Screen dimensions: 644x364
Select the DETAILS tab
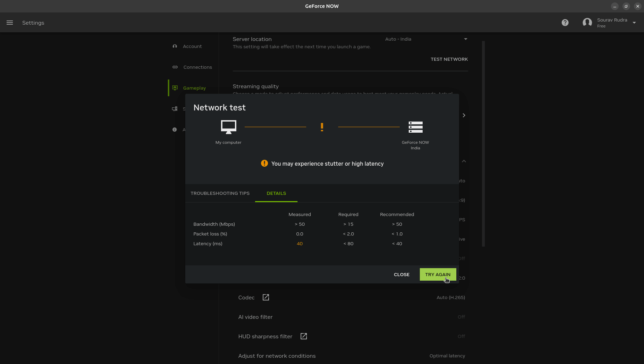276,193
